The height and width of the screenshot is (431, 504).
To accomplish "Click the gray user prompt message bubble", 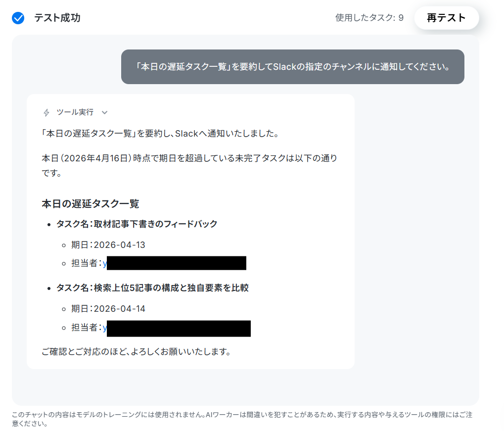I will 292,67.
